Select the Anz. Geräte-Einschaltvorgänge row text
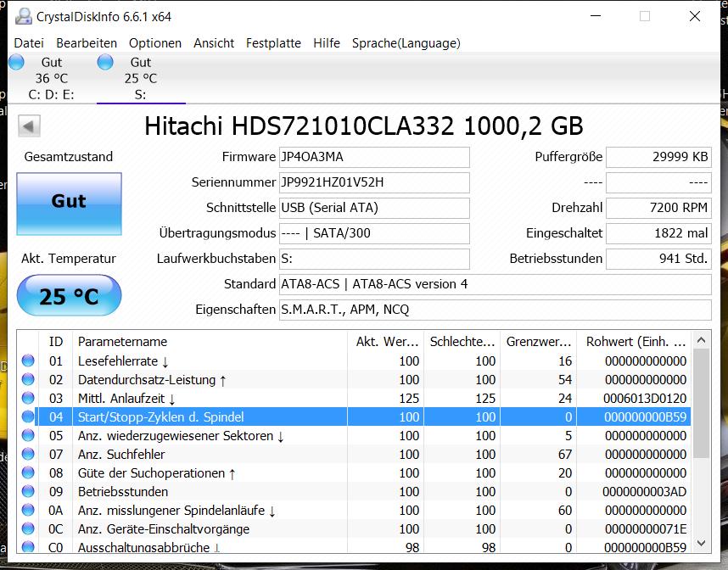The image size is (728, 570). 164,529
